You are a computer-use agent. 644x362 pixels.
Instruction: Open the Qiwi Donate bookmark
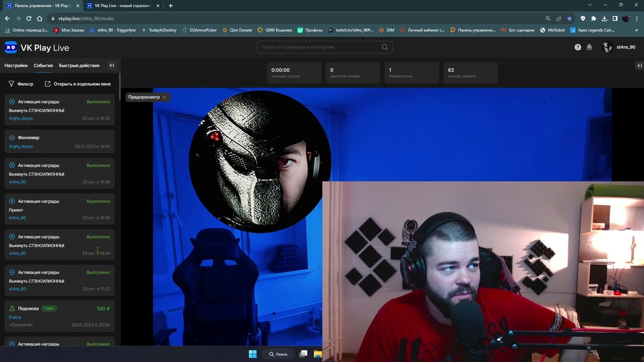tap(237, 30)
